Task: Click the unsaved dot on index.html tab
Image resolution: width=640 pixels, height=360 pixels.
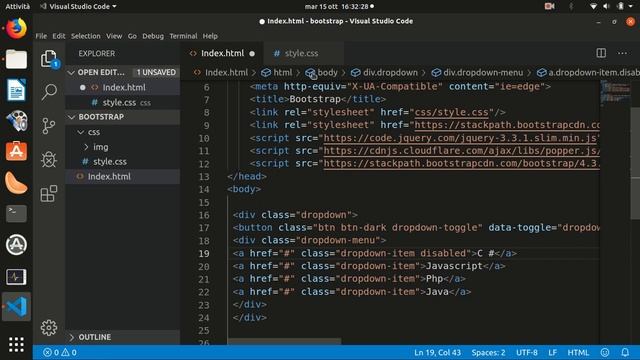Action: click(252, 53)
